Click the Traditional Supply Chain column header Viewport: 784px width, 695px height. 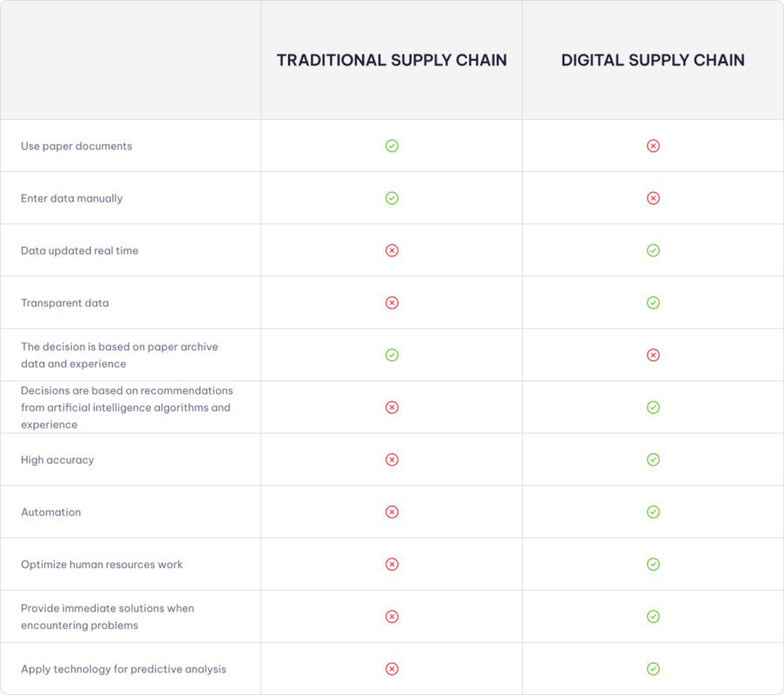coord(392,60)
